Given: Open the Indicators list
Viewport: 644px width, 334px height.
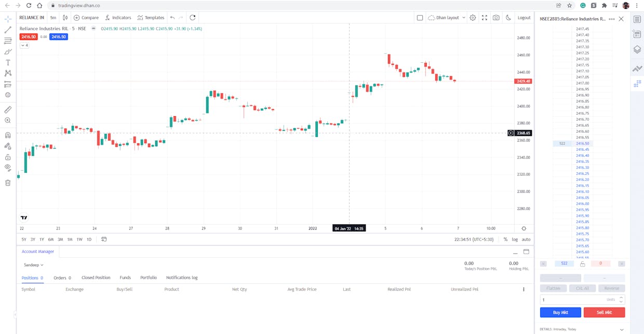Looking at the screenshot, I should pos(118,18).
